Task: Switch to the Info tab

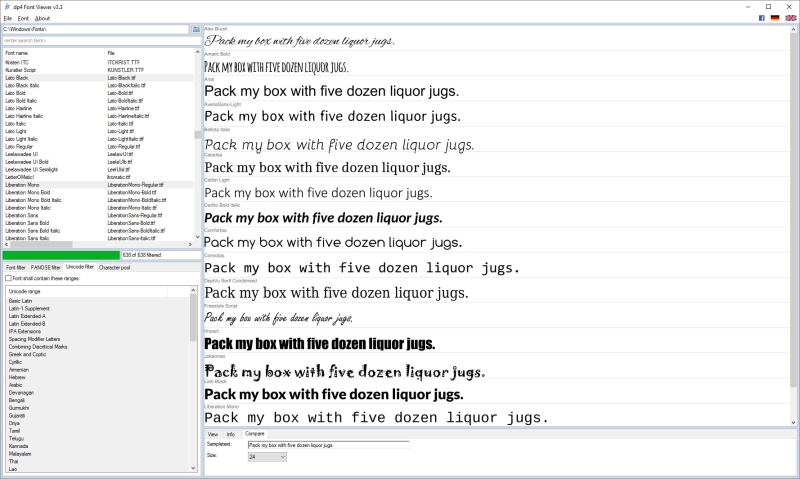Action: [x=231, y=434]
